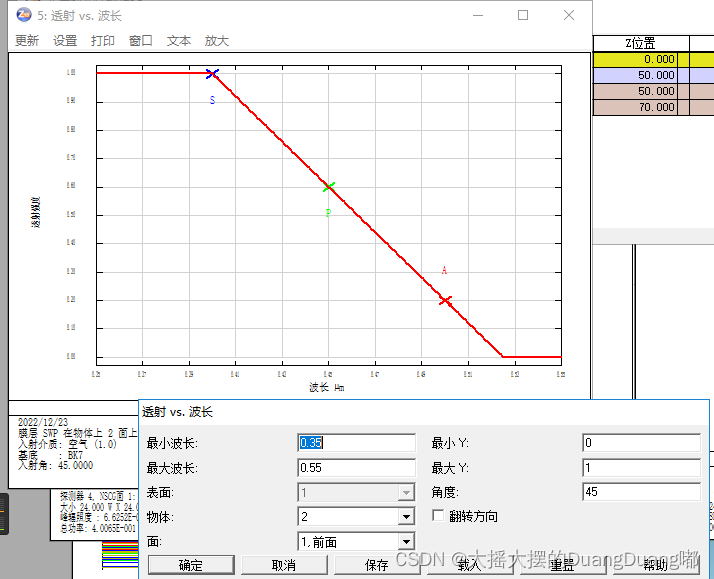This screenshot has width=714, height=579.
Task: Click the 基底 : BK7 text line
Action: click(x=51, y=455)
